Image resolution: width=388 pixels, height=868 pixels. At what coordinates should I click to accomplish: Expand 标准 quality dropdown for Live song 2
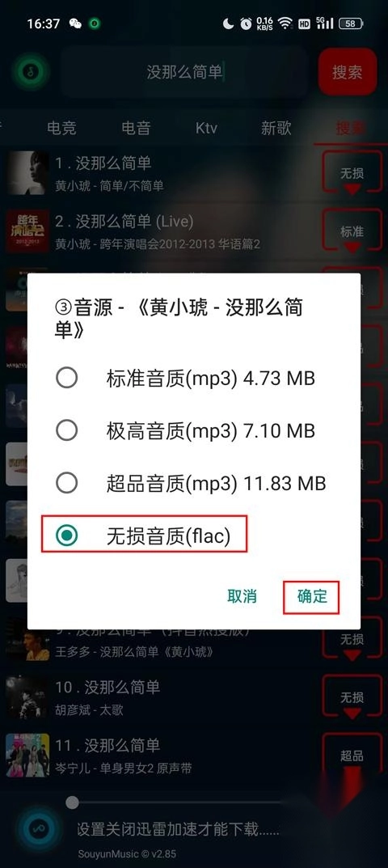(352, 231)
